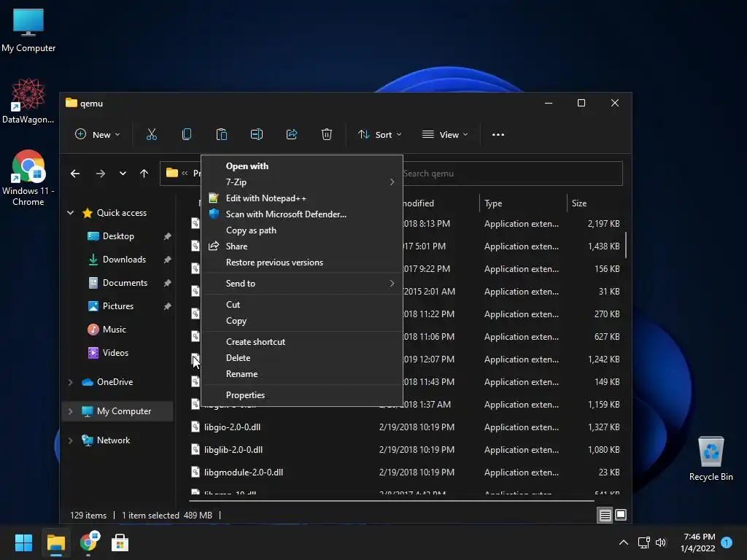The width and height of the screenshot is (747, 560).
Task: Expand the My Computer tree node
Action: pos(71,411)
